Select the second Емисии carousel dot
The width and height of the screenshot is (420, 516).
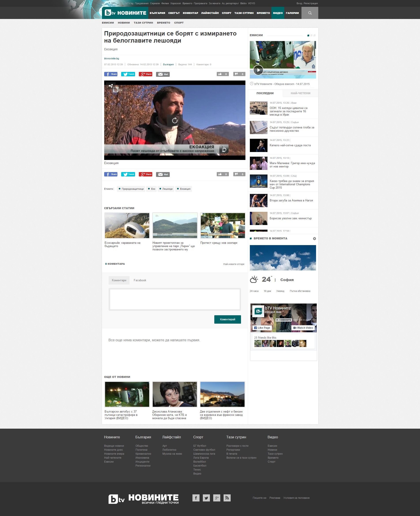(x=311, y=36)
